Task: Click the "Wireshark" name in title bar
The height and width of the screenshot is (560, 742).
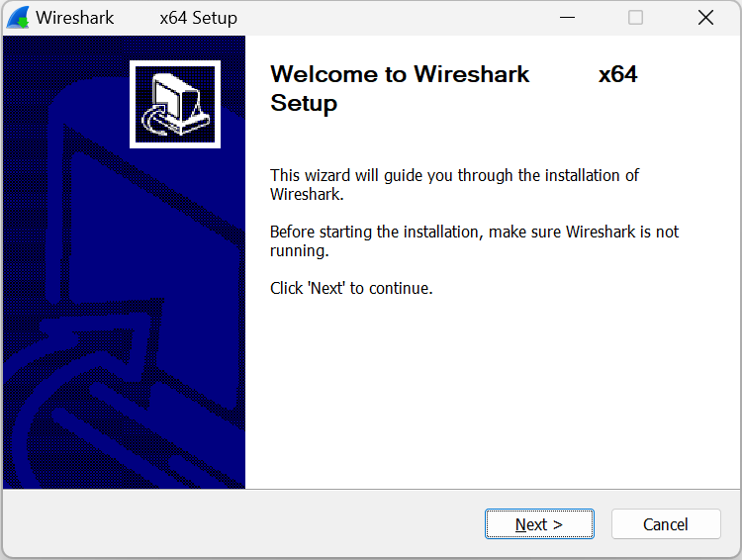Action: 75,18
